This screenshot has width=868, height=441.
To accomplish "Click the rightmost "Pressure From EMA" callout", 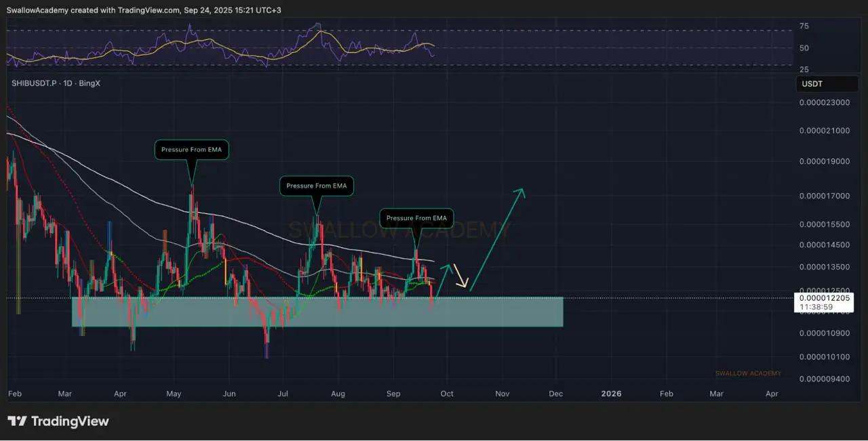I will click(416, 218).
